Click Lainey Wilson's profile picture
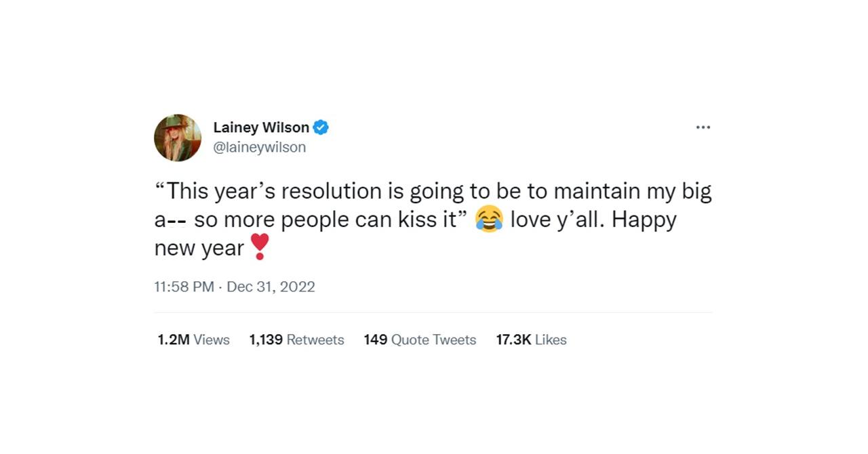Image resolution: width=868 pixels, height=454 pixels. pyautogui.click(x=177, y=138)
